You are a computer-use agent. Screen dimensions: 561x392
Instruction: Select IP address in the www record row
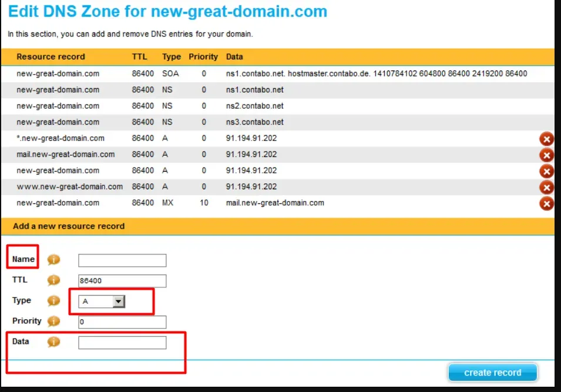coord(251,186)
